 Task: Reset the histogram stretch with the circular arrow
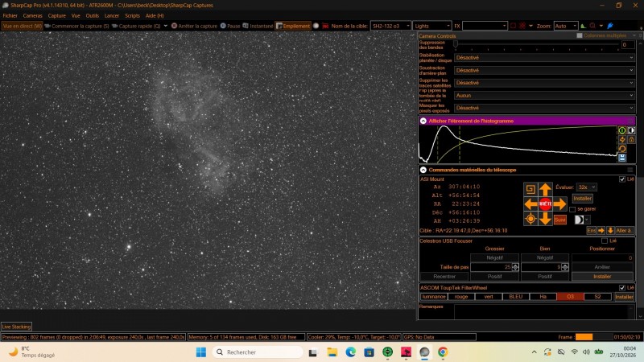point(622,149)
